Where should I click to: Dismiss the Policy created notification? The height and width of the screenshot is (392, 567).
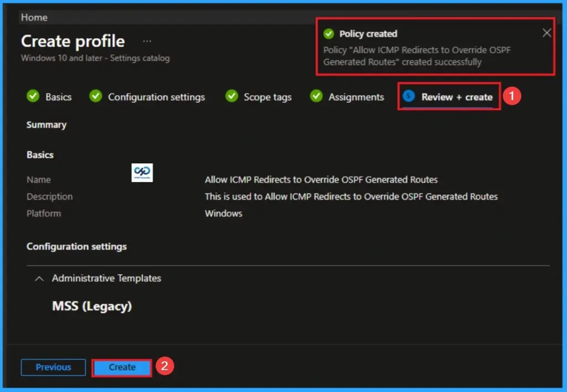click(547, 33)
